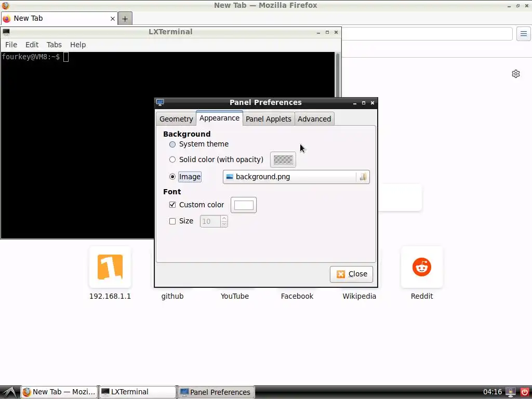Click the folder browse icon next to background.png
The width and height of the screenshot is (532, 399).
363,177
